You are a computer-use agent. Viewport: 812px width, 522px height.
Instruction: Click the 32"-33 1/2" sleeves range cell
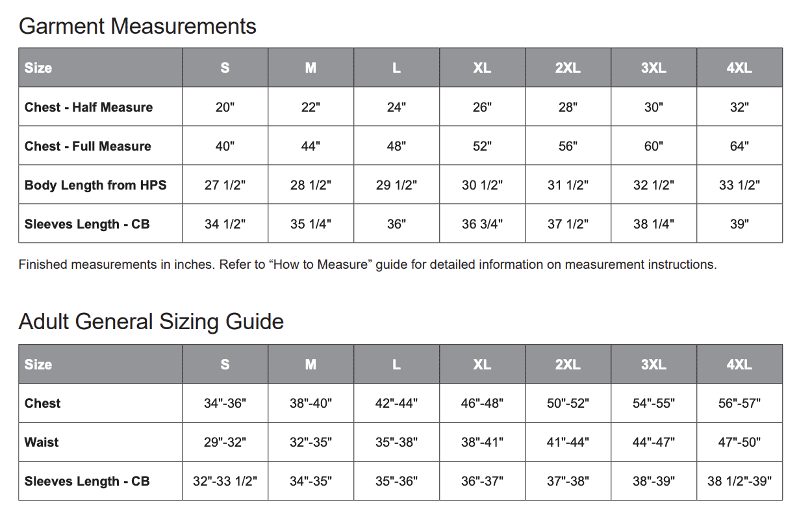point(225,481)
